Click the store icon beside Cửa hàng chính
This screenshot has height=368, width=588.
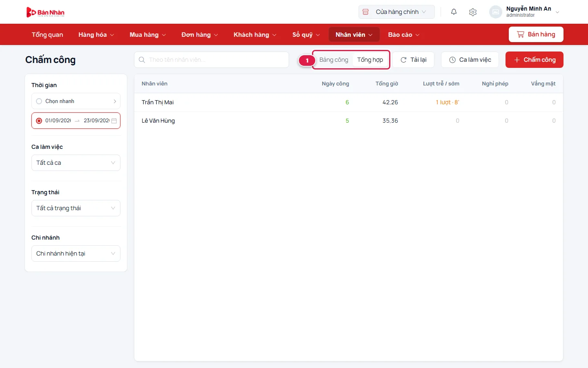coord(366,12)
